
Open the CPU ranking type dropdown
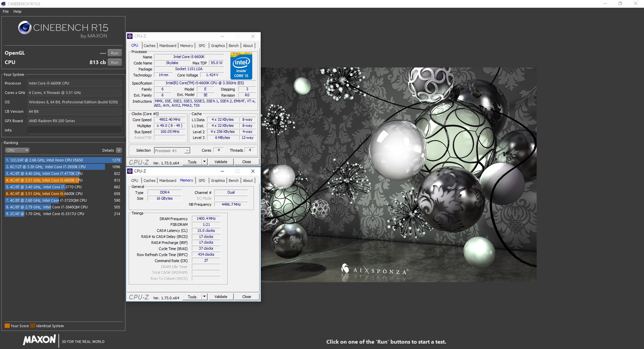pos(17,150)
